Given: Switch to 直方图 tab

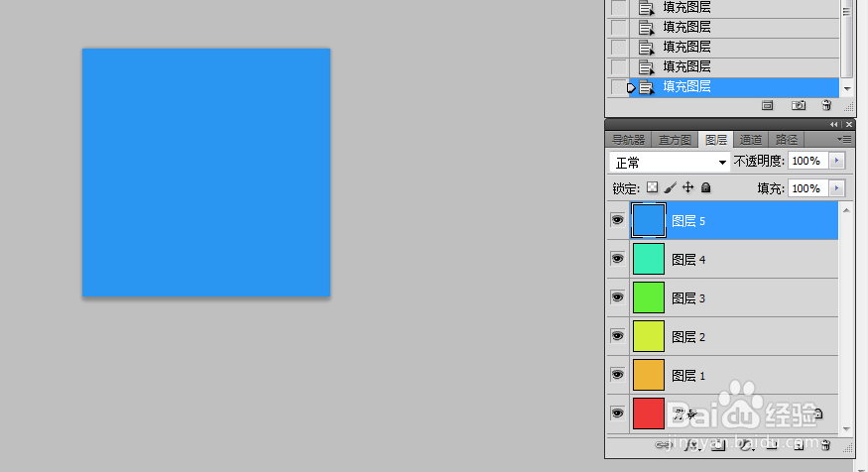Looking at the screenshot, I should tap(675, 140).
